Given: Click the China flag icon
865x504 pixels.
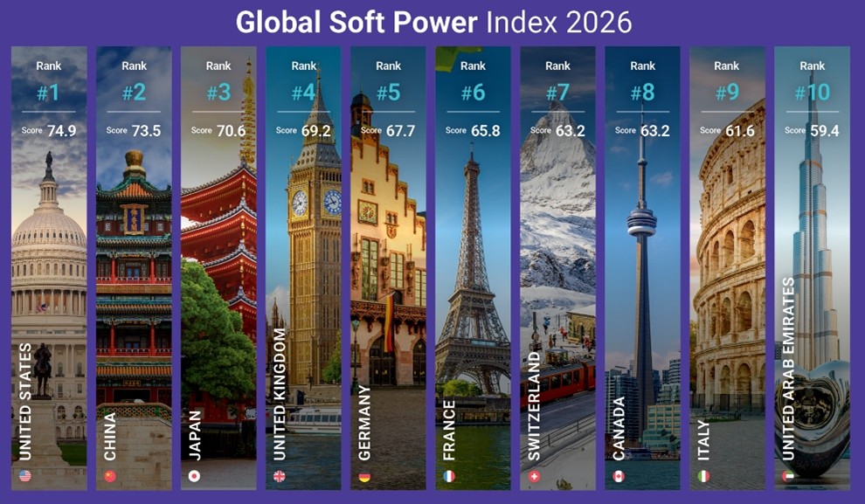Looking at the screenshot, I should [110, 476].
